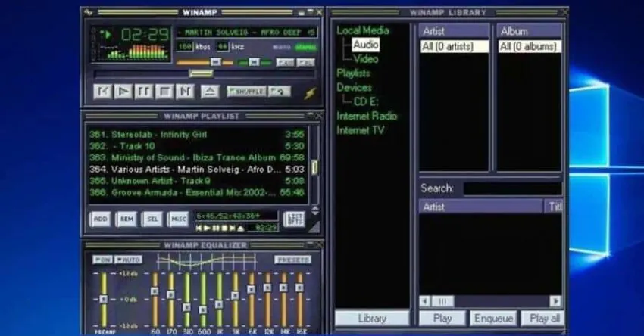644x336 pixels.
Task: Select Audio in the library tree
Action: (365, 45)
